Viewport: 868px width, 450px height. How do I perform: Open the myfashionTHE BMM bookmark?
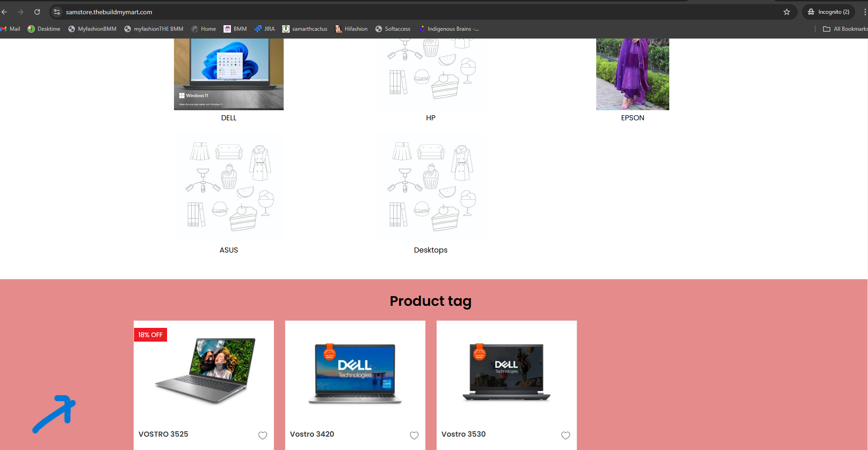click(154, 29)
